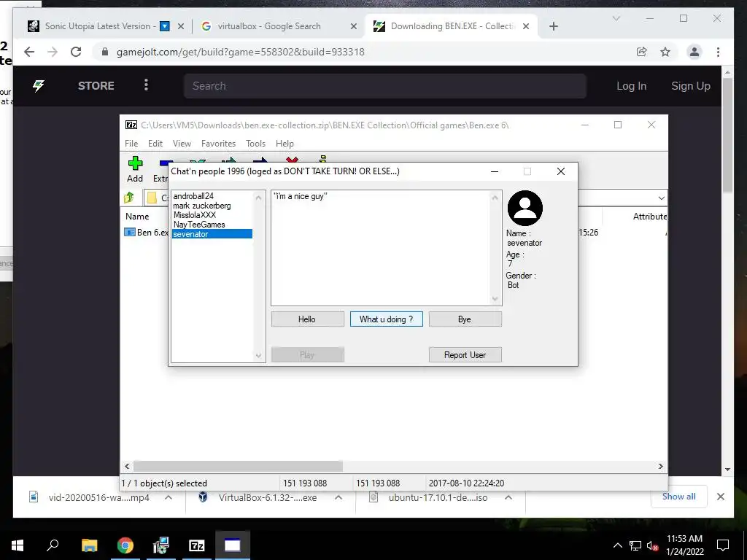Select MisslolaXXX in user list
This screenshot has width=747, height=560.
point(212,215)
